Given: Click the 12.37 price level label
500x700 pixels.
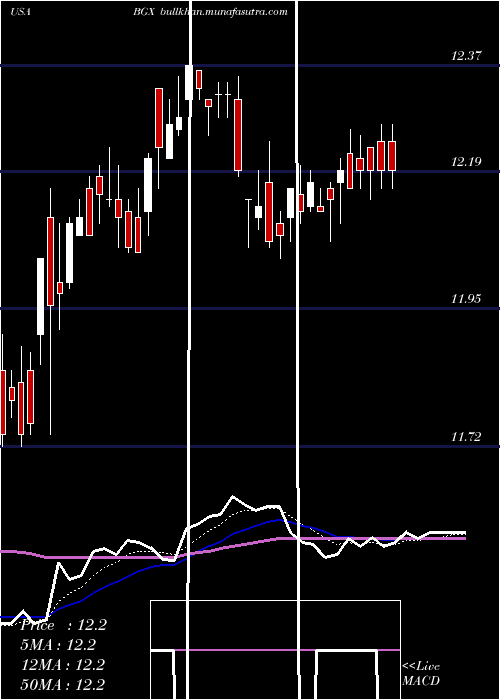Looking at the screenshot, I should 466,56.
